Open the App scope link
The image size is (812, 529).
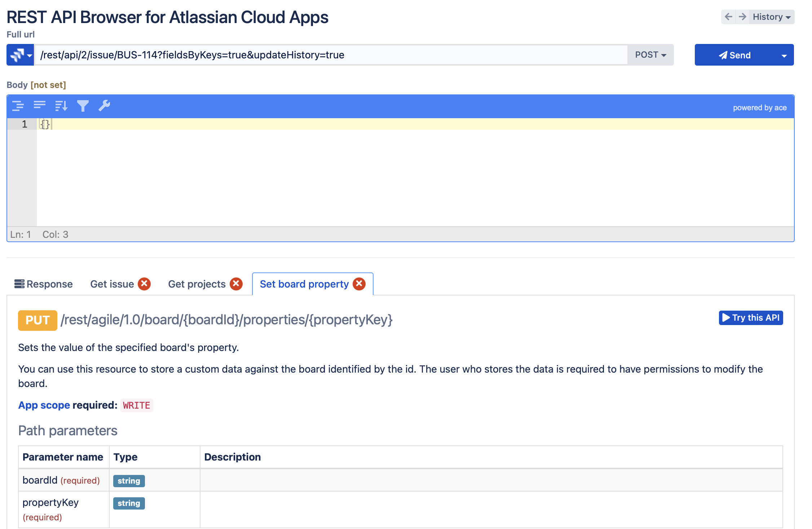point(44,405)
